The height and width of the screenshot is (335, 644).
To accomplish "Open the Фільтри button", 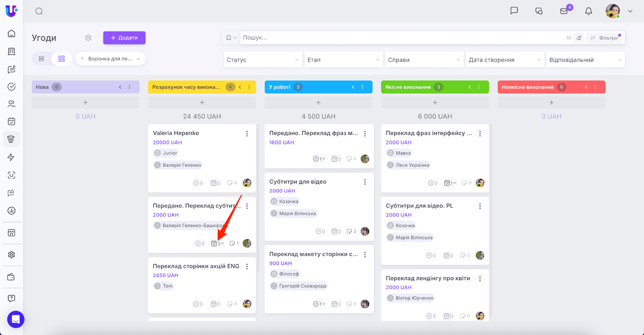I will [x=605, y=38].
